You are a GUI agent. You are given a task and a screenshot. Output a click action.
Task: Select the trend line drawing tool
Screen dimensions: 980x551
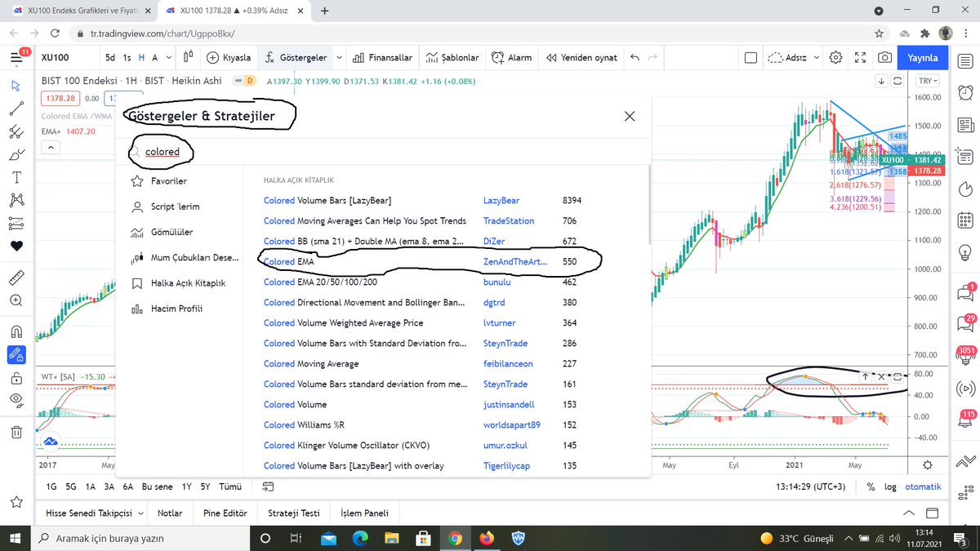(16, 109)
